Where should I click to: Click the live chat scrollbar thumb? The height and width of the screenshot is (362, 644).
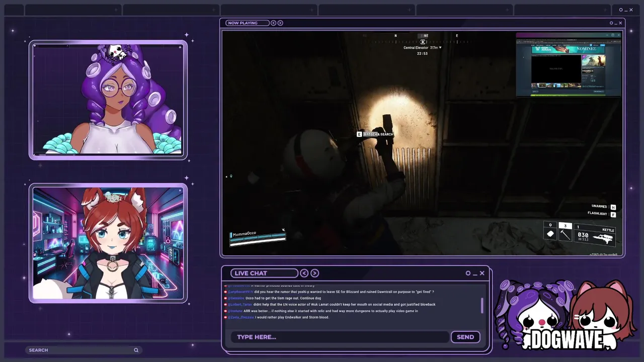[x=482, y=306]
